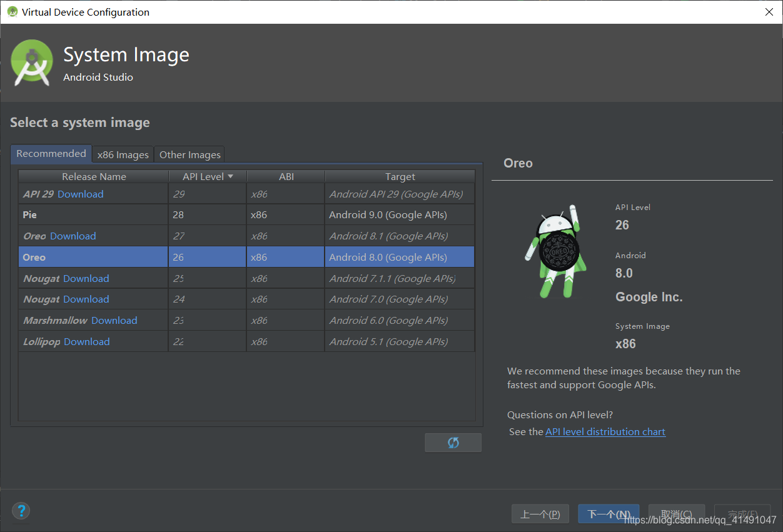Switch to the Recommended tab
Image resolution: width=783 pixels, height=532 pixels.
point(51,154)
